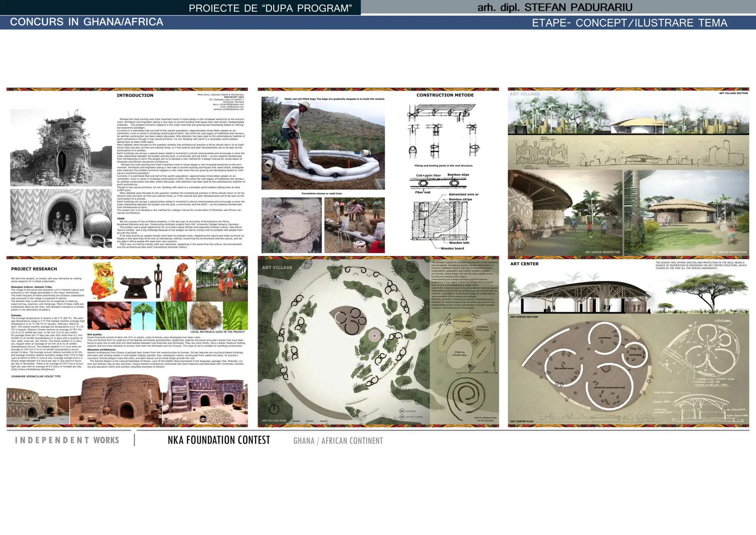Open the children in doorway photograph

pos(61,219)
